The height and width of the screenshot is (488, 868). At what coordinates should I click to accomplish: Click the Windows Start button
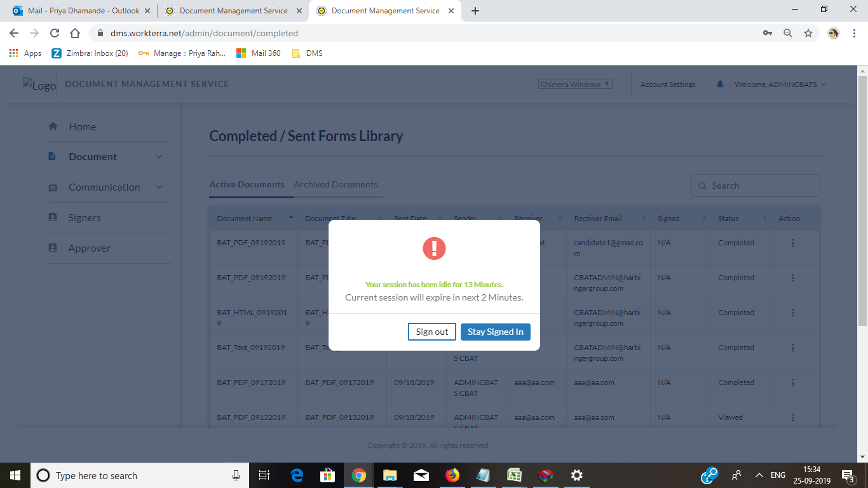(x=15, y=475)
